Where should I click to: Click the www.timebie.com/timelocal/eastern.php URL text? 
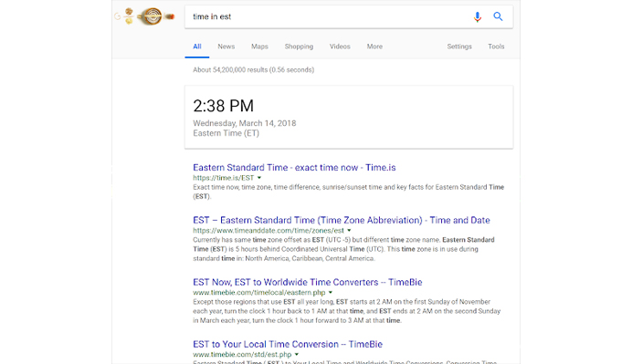(x=259, y=292)
